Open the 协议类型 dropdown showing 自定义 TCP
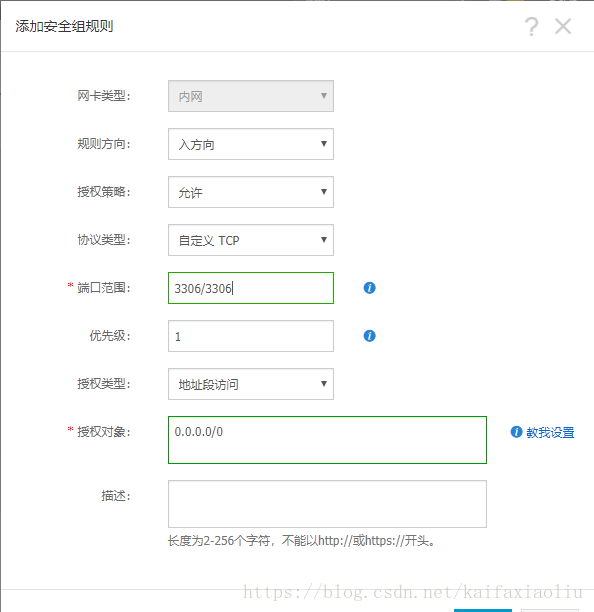 [251, 240]
